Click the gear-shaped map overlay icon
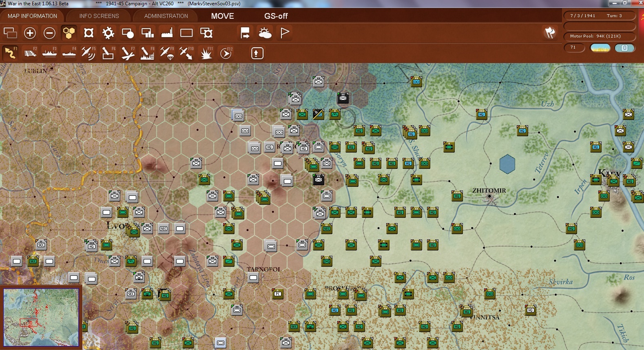Screen dimensions: 644x350 click(x=108, y=33)
